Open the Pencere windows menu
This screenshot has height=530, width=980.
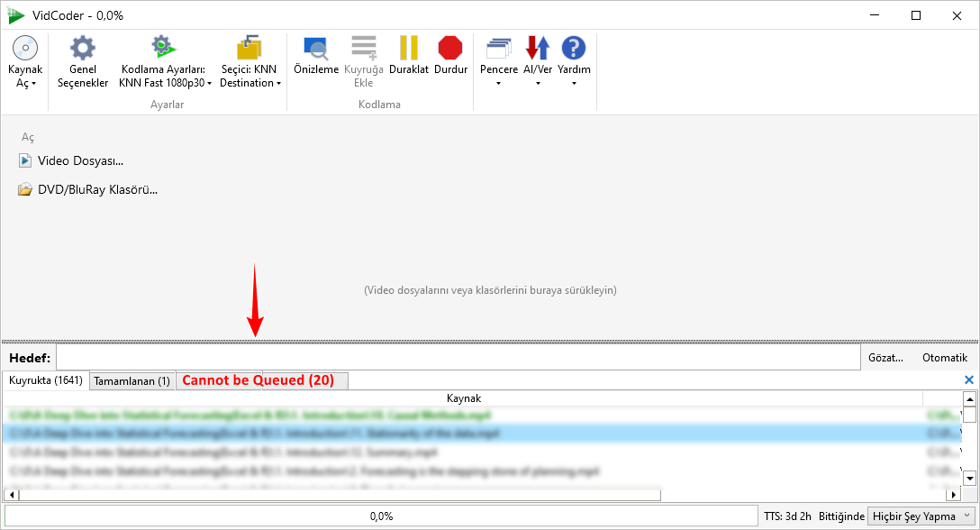tap(499, 61)
